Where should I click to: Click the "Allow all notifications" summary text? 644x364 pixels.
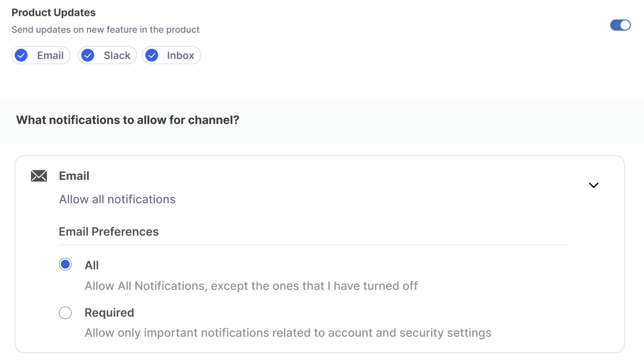tap(118, 199)
